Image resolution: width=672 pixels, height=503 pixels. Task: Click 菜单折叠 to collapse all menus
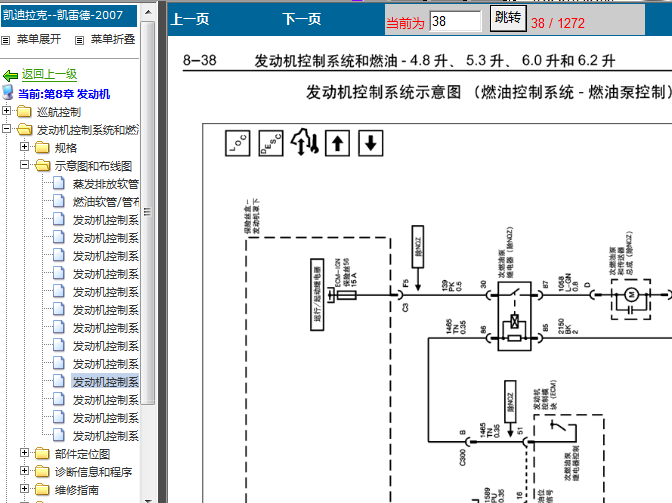pos(113,39)
